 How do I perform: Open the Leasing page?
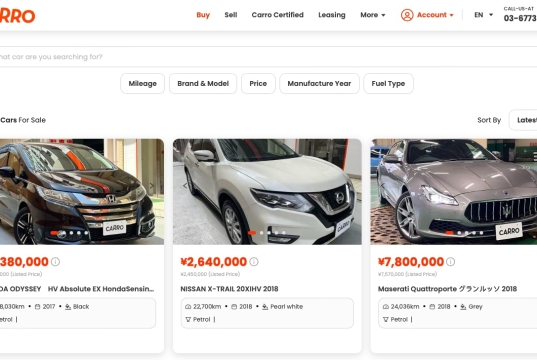332,15
